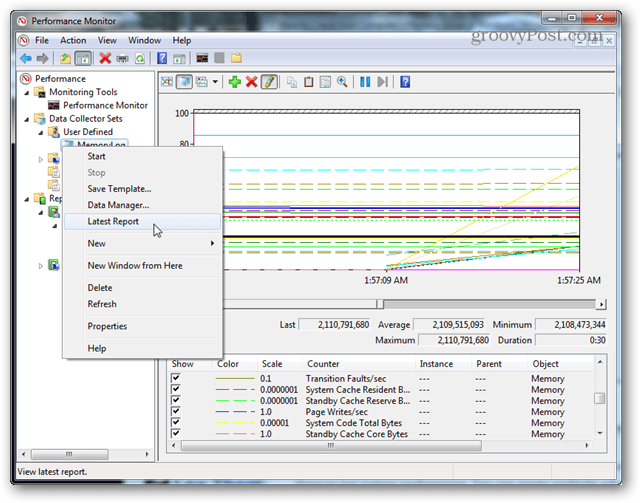Open graph toolbar Help question icon

(405, 82)
